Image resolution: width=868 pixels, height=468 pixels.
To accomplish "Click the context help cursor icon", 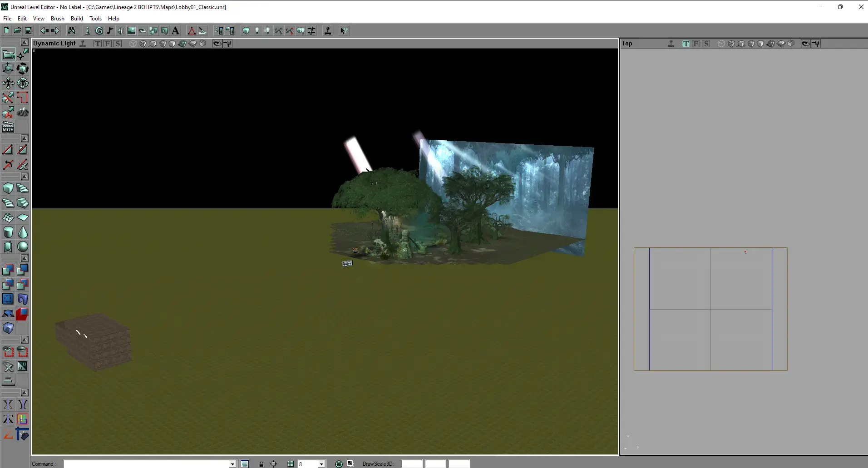I will click(x=344, y=30).
